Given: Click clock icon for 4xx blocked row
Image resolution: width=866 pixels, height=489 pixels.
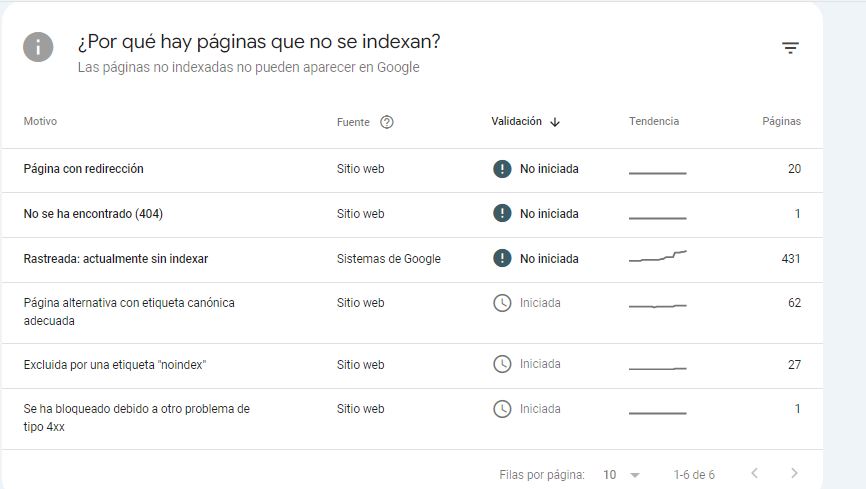Looking at the screenshot, I should [x=502, y=409].
